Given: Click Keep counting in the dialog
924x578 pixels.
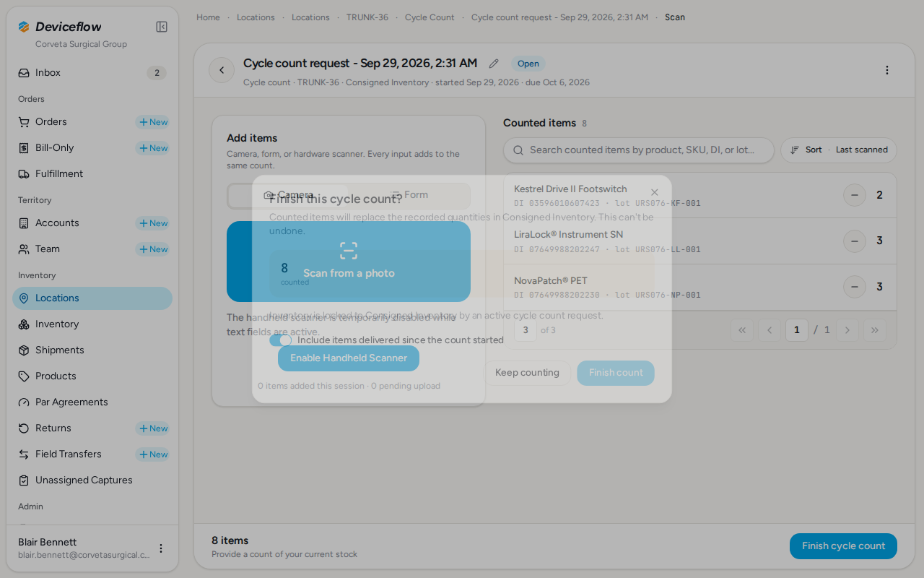Looking at the screenshot, I should pos(527,373).
